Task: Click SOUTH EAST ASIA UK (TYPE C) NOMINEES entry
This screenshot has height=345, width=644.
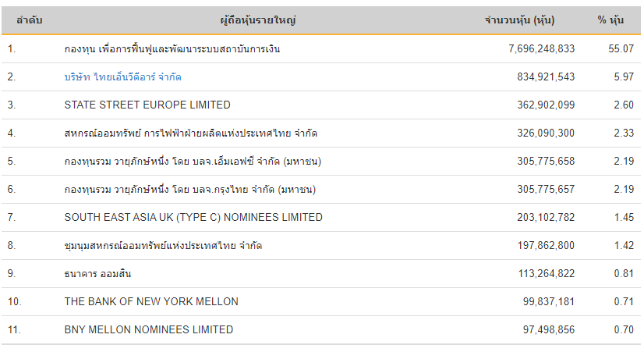Action: click(x=193, y=217)
